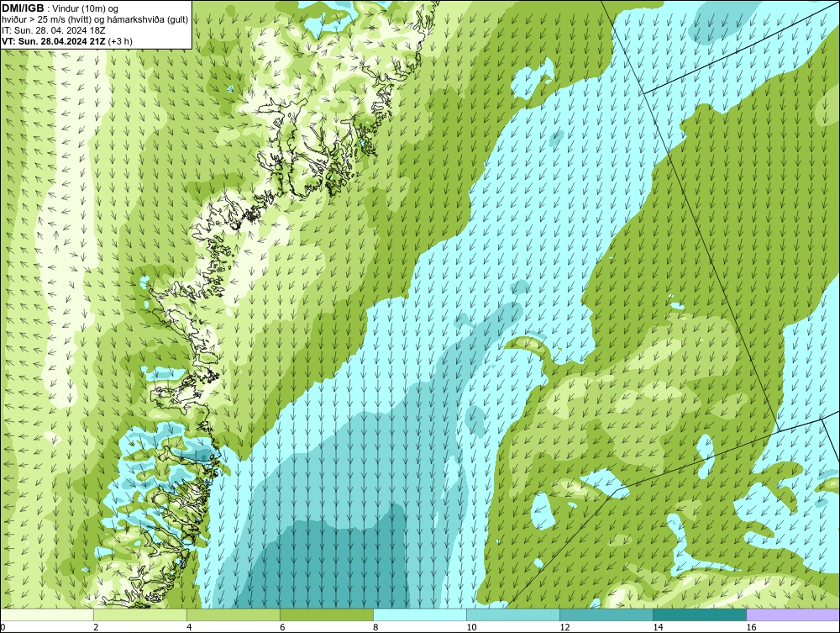The height and width of the screenshot is (633, 840).
Task: Click the "VT: Sun. 28.04.2024 21Z" valid time line
Action: [x=54, y=41]
